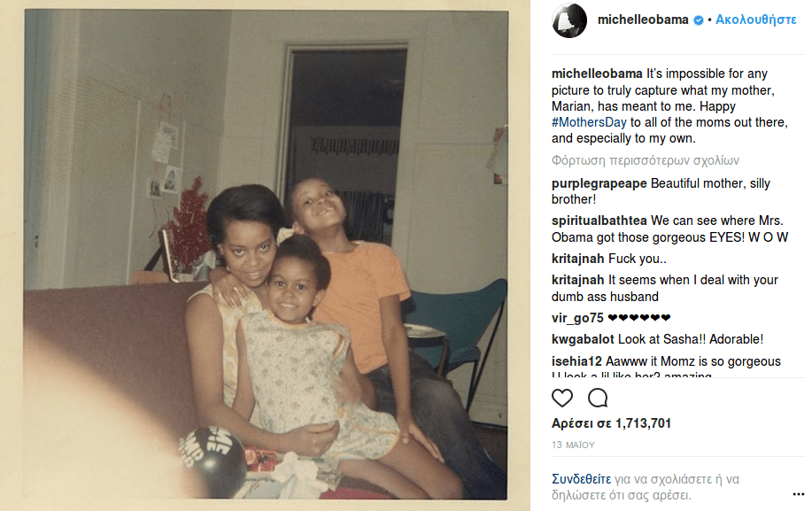Viewport: 812px width, 511px height.
Task: Click the vintage family photo
Action: coord(266,254)
